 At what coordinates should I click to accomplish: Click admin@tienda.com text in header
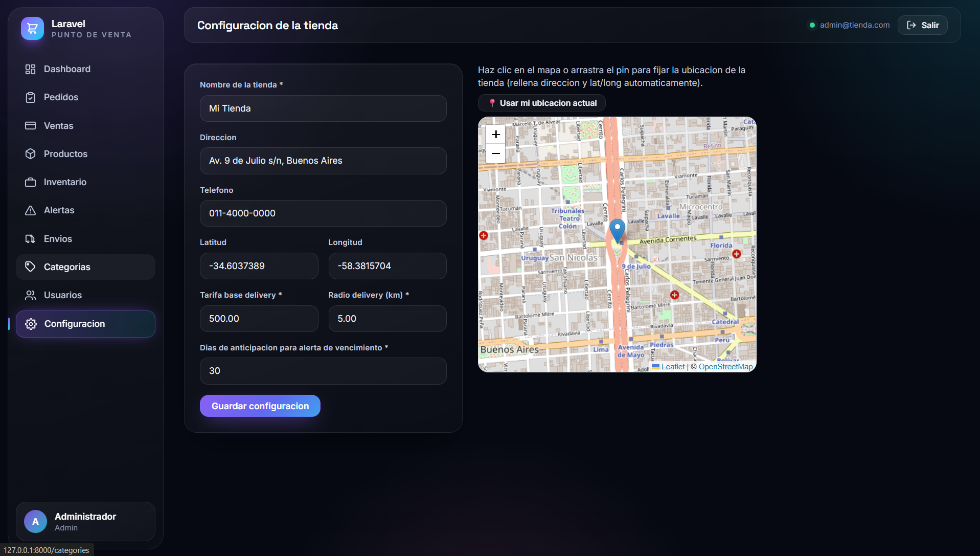coord(855,25)
